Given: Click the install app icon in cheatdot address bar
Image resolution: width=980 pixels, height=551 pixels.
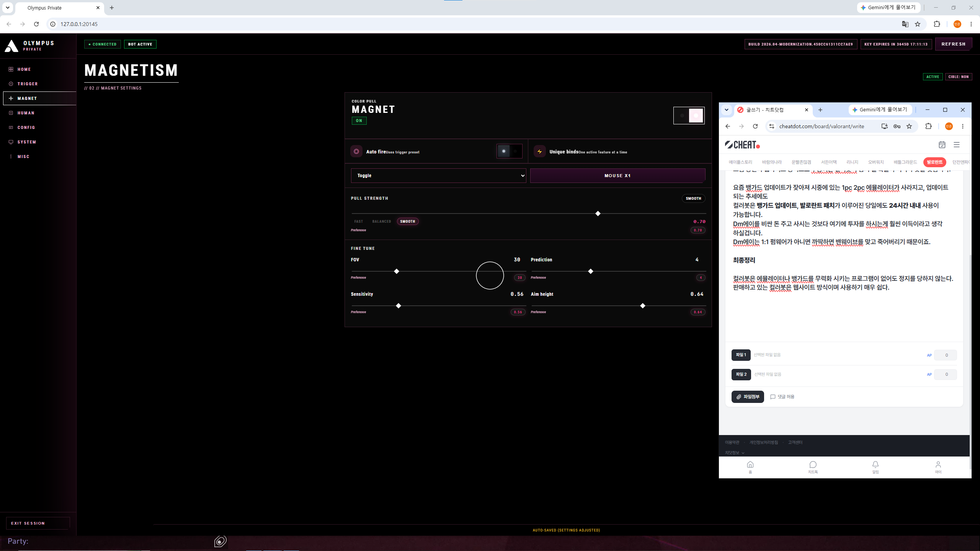Looking at the screenshot, I should [885, 126].
